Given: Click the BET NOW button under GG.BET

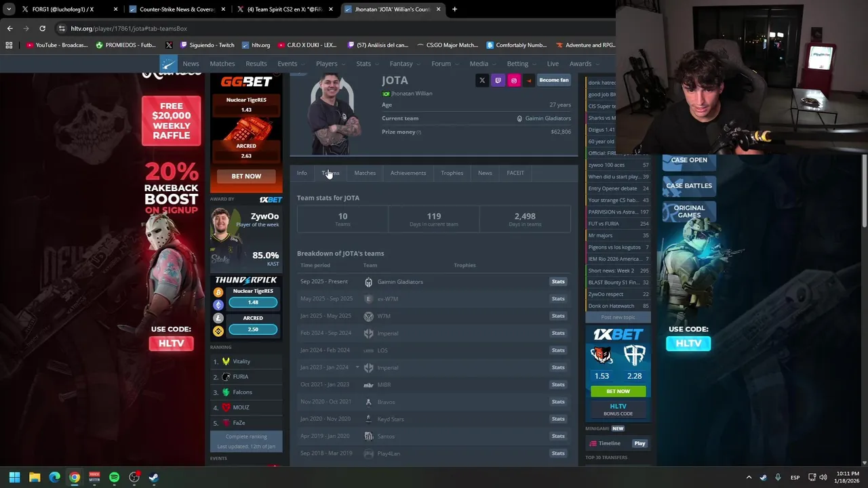Looking at the screenshot, I should coord(246,176).
